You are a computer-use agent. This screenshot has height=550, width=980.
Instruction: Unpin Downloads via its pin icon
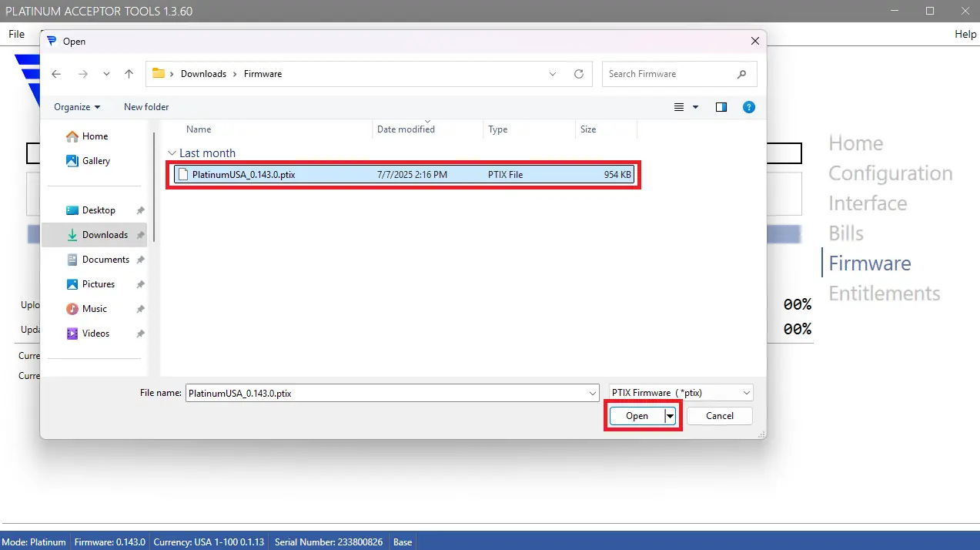(x=140, y=235)
